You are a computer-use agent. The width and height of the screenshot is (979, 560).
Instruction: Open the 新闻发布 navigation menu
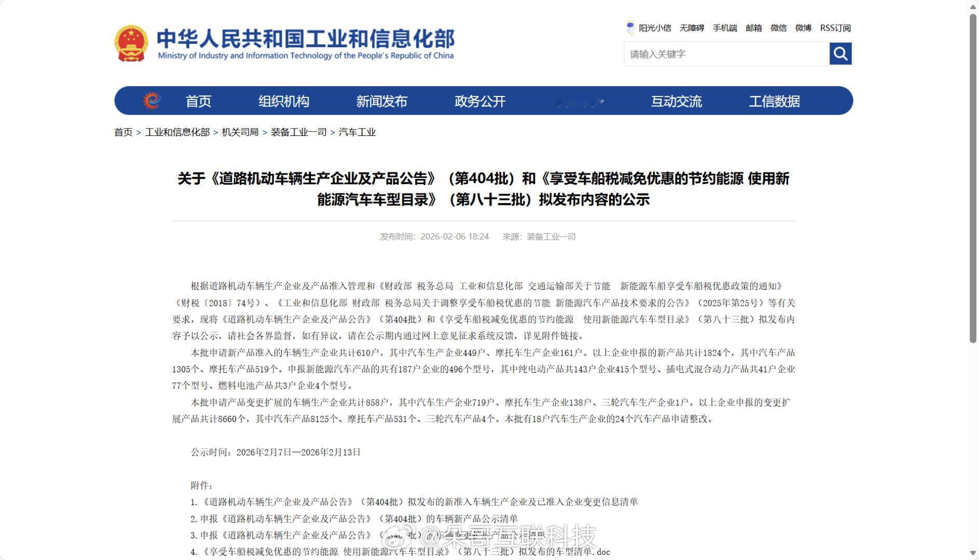(x=382, y=101)
